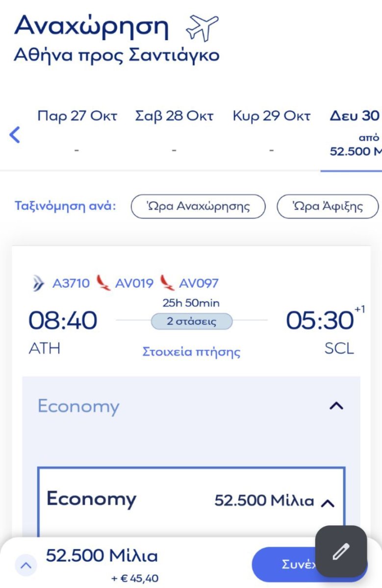Click flight number A3710
The height and width of the screenshot is (588, 382).
tap(71, 283)
